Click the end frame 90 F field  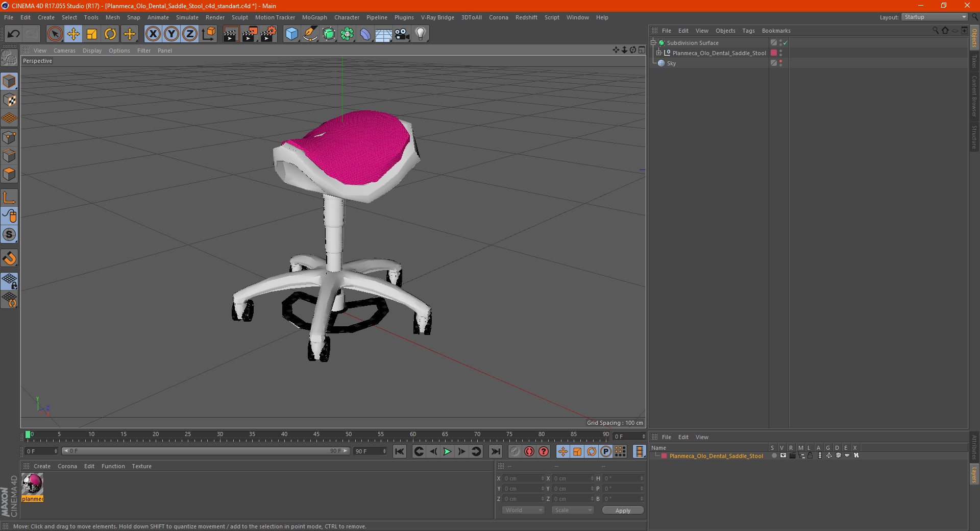pyautogui.click(x=370, y=451)
